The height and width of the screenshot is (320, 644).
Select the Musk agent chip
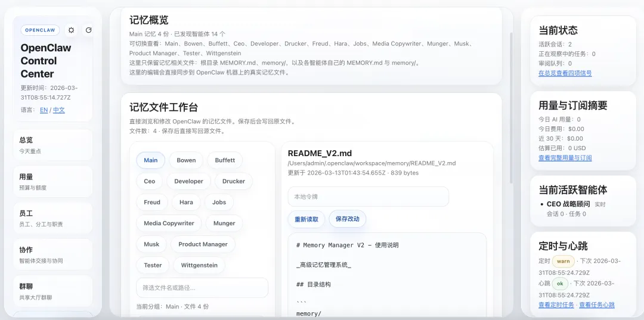[151, 244]
